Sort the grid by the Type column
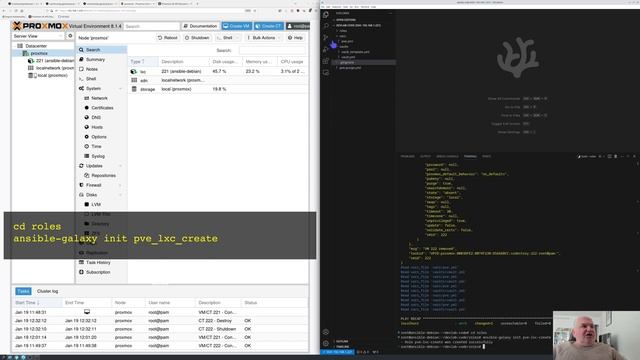The width and height of the screenshot is (640, 360). (143, 62)
